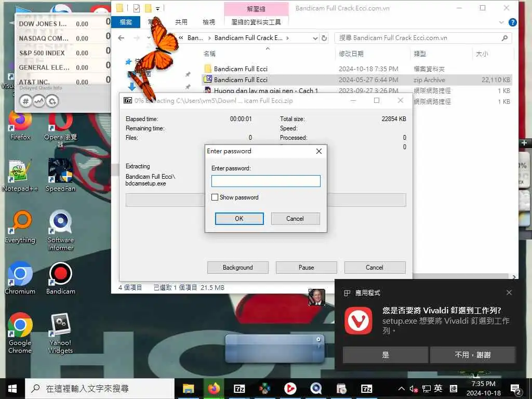Image resolution: width=532 pixels, height=399 pixels.
Task: Expand the Explorer ribbon chevron
Action: point(501,22)
